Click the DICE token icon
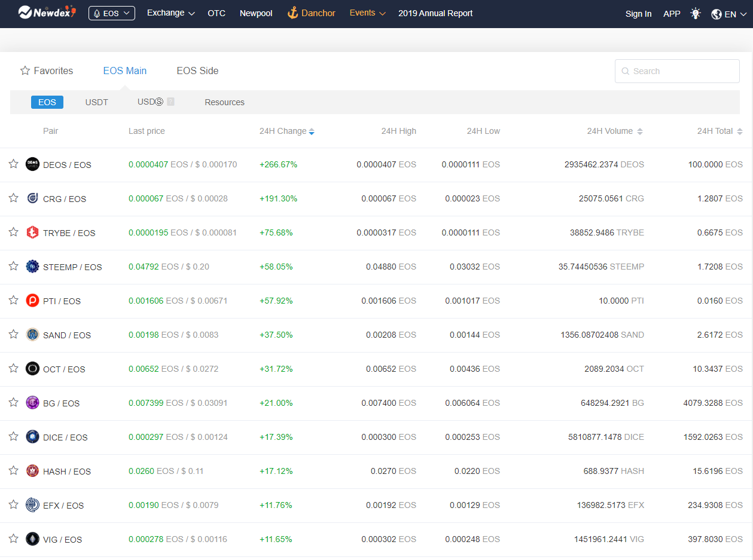The height and width of the screenshot is (560, 753). tap(32, 437)
